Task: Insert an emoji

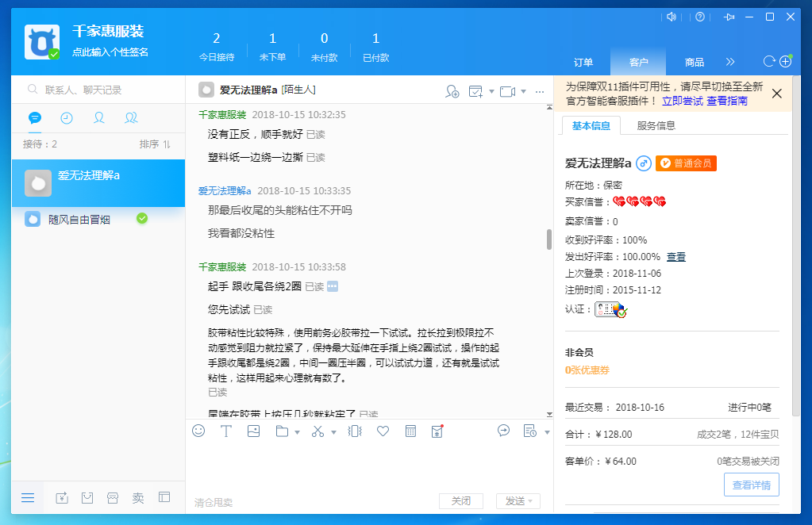Action: [x=198, y=431]
